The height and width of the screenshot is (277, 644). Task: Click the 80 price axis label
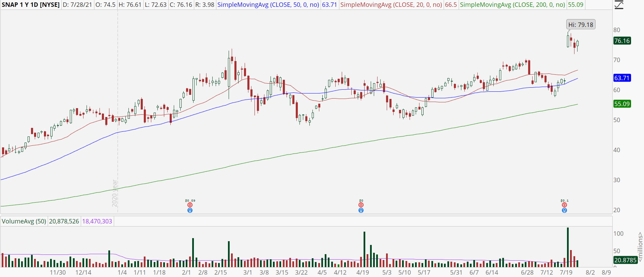(x=617, y=30)
